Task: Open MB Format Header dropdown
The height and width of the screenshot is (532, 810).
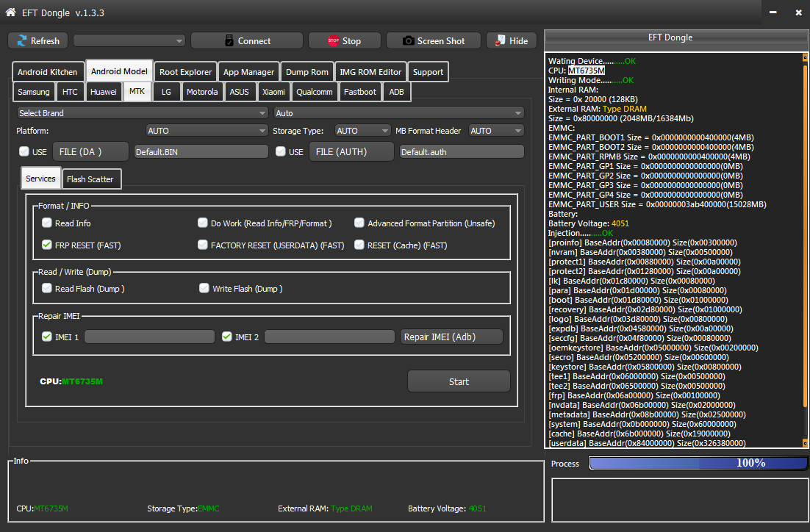Action: pos(496,131)
